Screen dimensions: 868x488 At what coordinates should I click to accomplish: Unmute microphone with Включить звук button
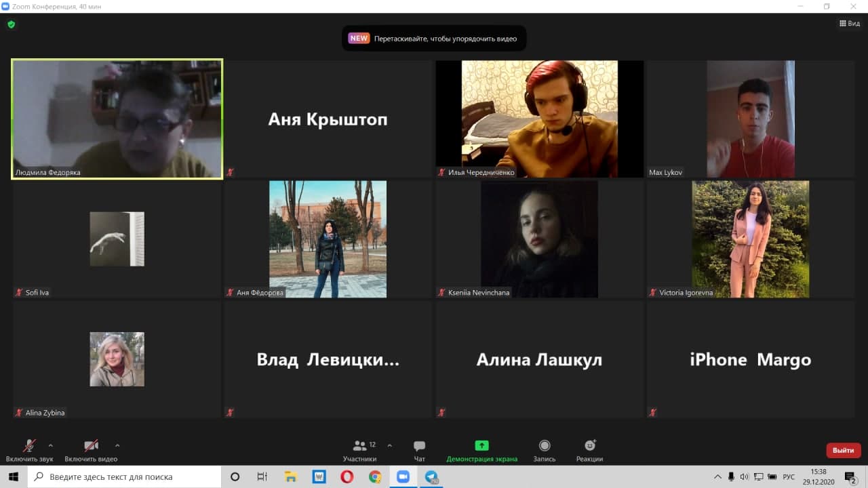(x=29, y=450)
